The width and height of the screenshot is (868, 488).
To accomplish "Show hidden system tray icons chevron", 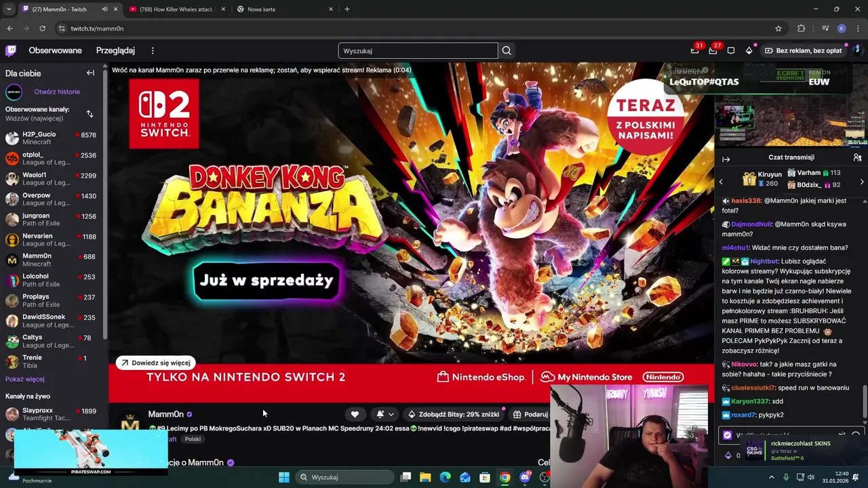I will (x=772, y=477).
